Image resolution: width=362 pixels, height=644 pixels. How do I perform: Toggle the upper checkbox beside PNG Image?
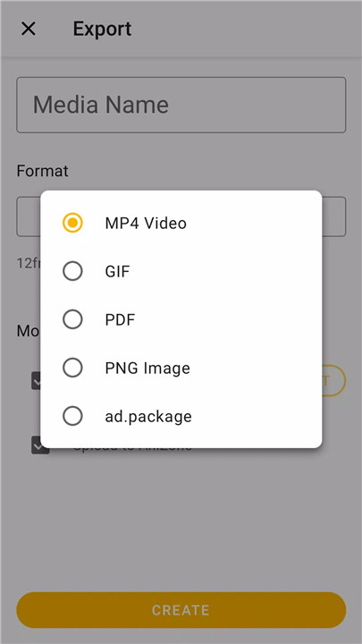36,381
